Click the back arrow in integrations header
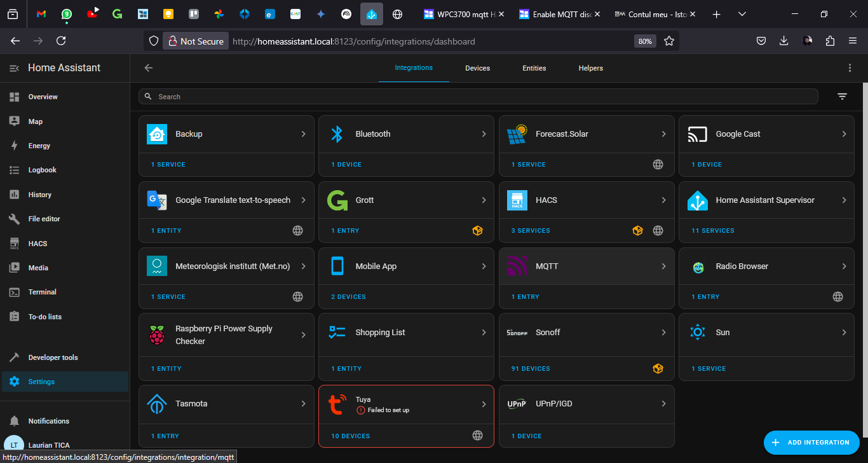 tap(149, 68)
